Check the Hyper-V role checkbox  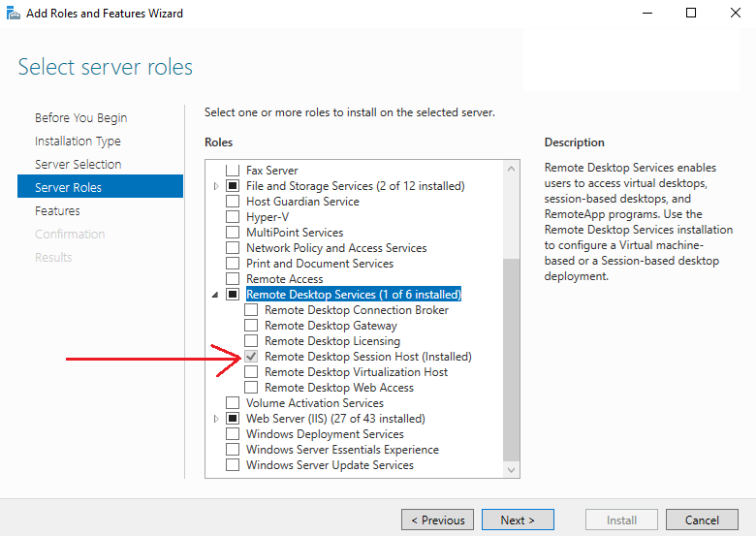[x=233, y=217]
